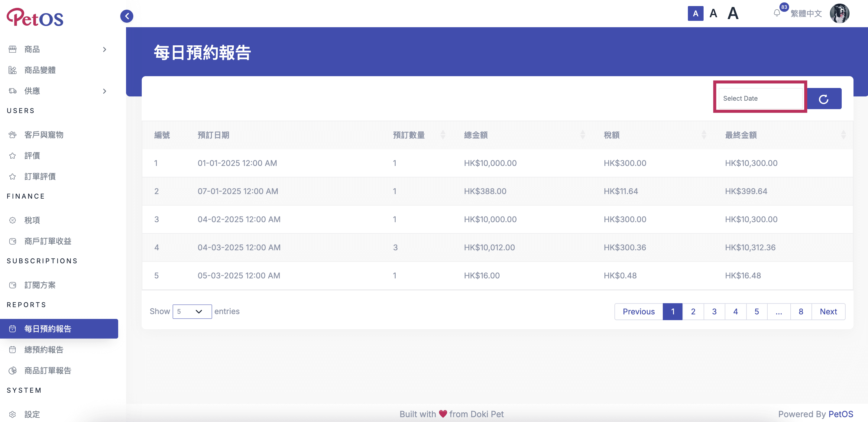Click the calendar icon for 每日預約報告
868x422 pixels.
(x=12, y=329)
